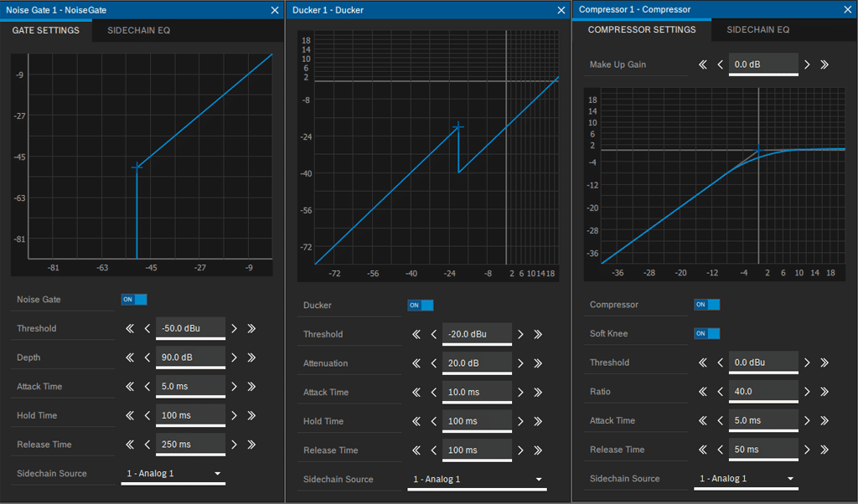The height and width of the screenshot is (504, 858).
Task: Click double-left arrow for Noise Gate Release Time
Action: coord(130,445)
